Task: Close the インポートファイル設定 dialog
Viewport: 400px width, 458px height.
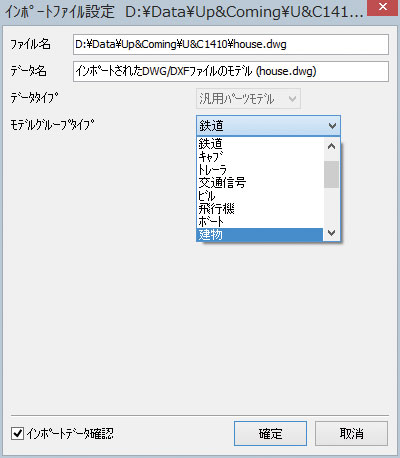Action: pos(383,7)
